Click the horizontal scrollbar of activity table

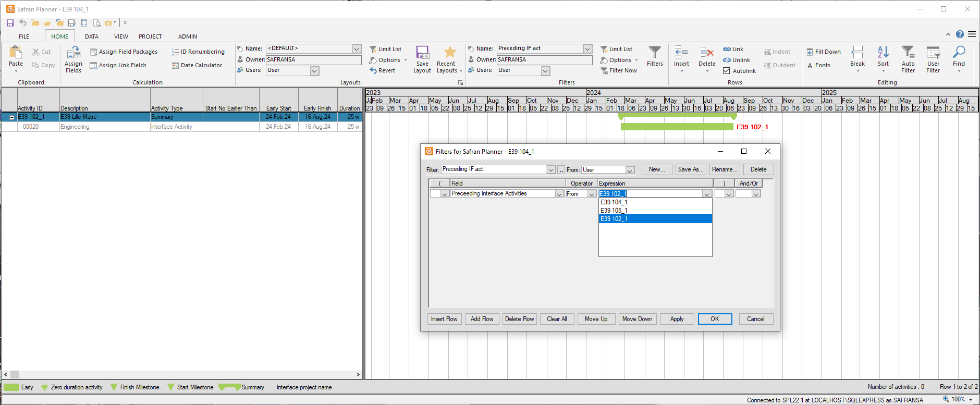click(181, 374)
